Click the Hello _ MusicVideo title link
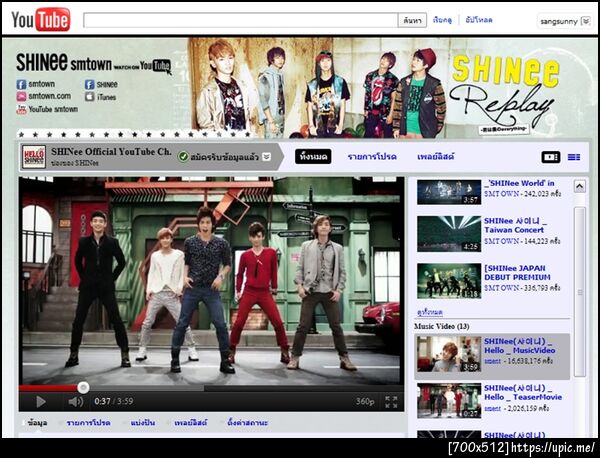600x458 pixels. (519, 346)
